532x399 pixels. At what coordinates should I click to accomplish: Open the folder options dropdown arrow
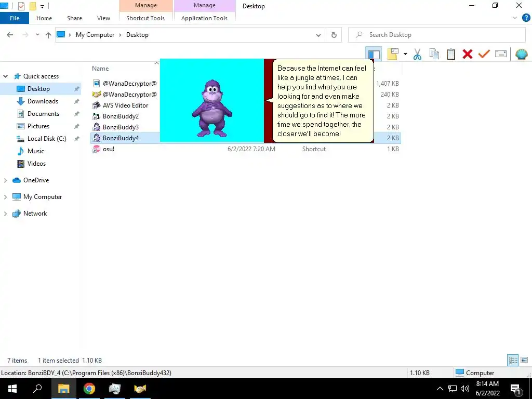tap(405, 54)
